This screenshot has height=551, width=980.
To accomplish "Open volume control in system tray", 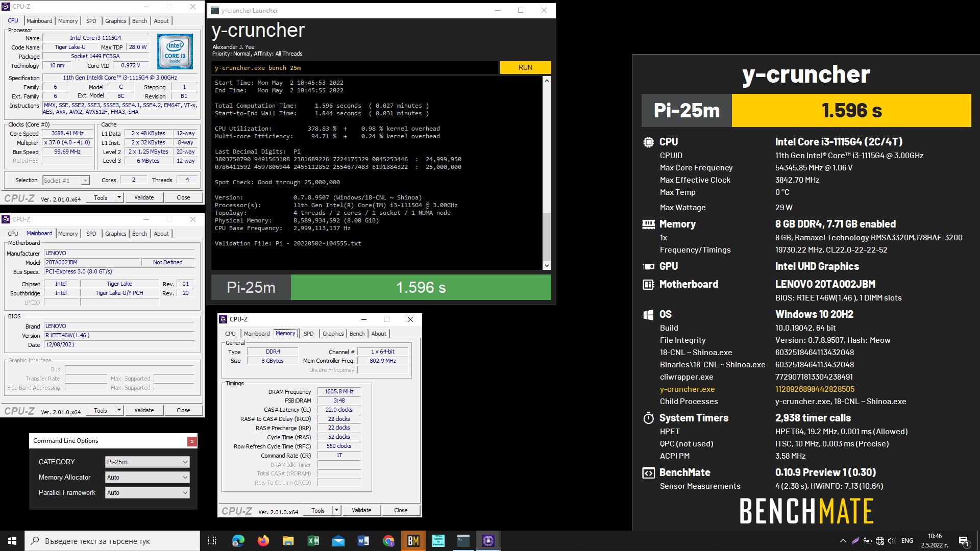I will point(892,541).
